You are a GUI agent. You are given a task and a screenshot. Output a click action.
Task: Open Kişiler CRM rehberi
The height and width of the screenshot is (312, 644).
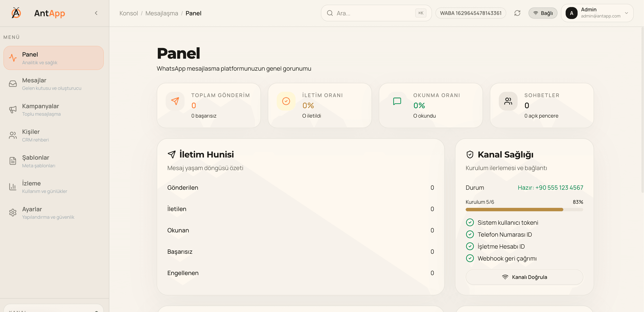(x=54, y=135)
